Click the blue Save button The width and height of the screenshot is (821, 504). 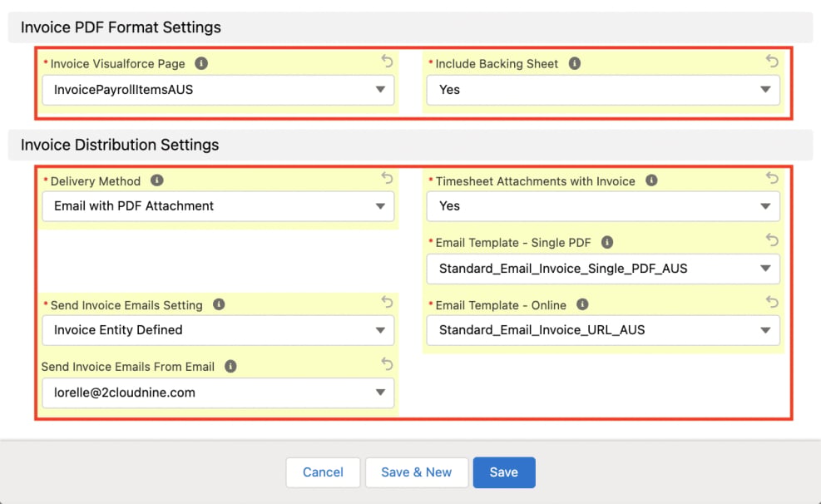click(x=504, y=472)
